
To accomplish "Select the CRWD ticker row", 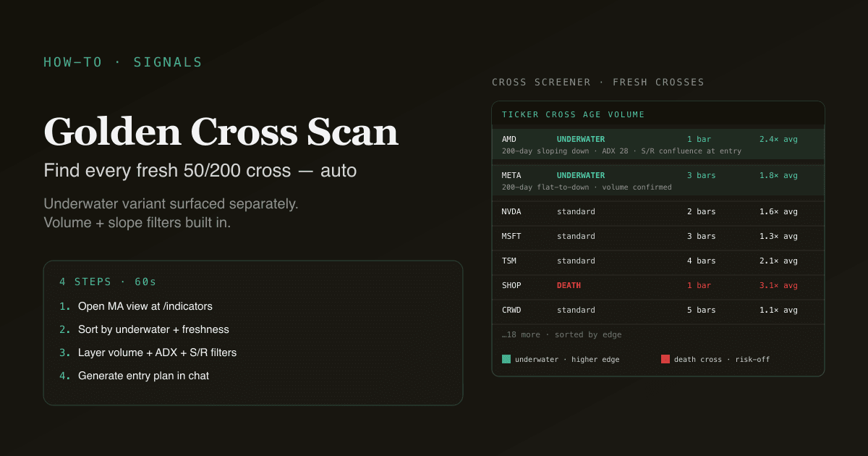I will (x=658, y=311).
